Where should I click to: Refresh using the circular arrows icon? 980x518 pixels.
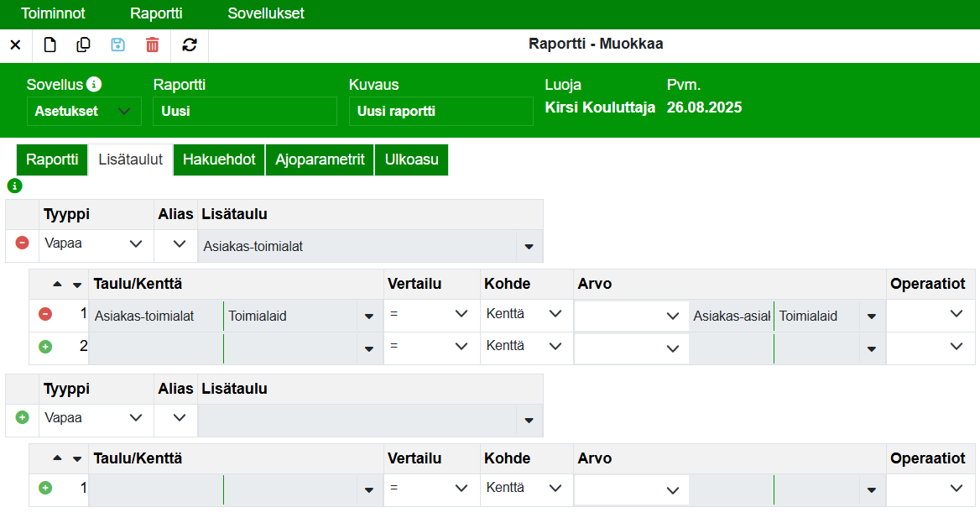190,45
